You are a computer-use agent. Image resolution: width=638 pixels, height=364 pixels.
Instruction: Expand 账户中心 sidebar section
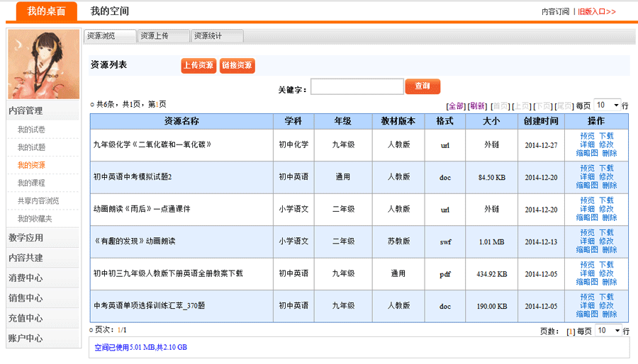[26, 338]
